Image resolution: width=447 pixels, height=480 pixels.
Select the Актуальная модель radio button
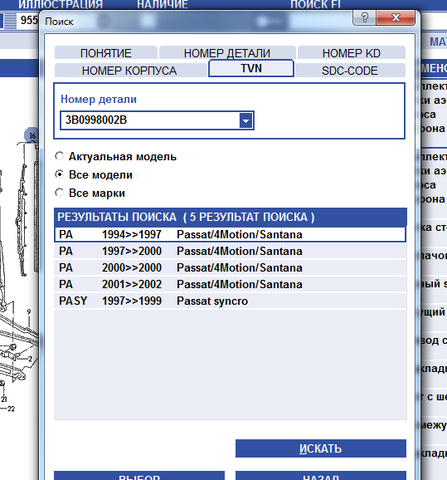[59, 156]
